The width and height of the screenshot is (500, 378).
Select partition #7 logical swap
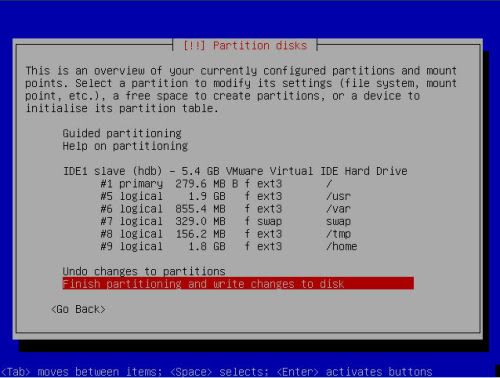coord(226,221)
